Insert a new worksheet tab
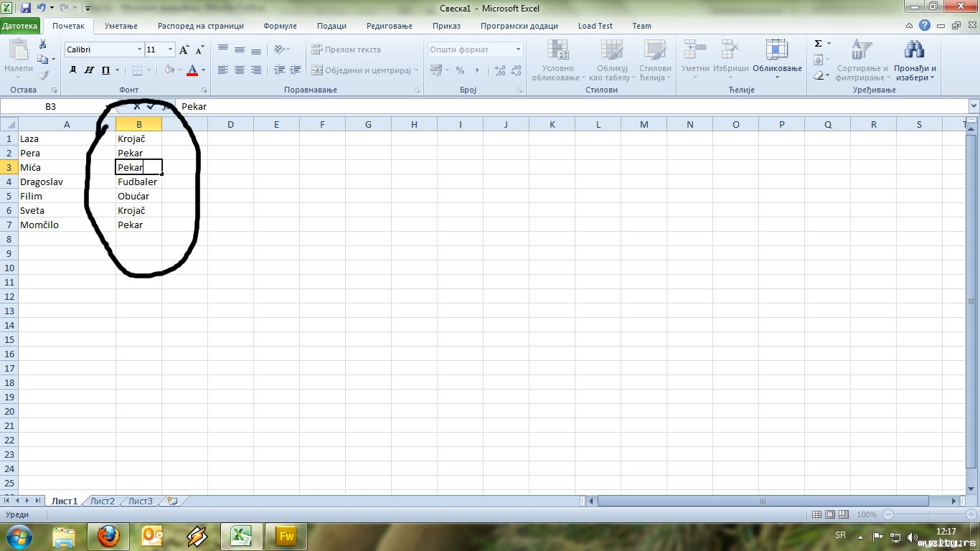Viewport: 980px width, 551px height. 172,501
